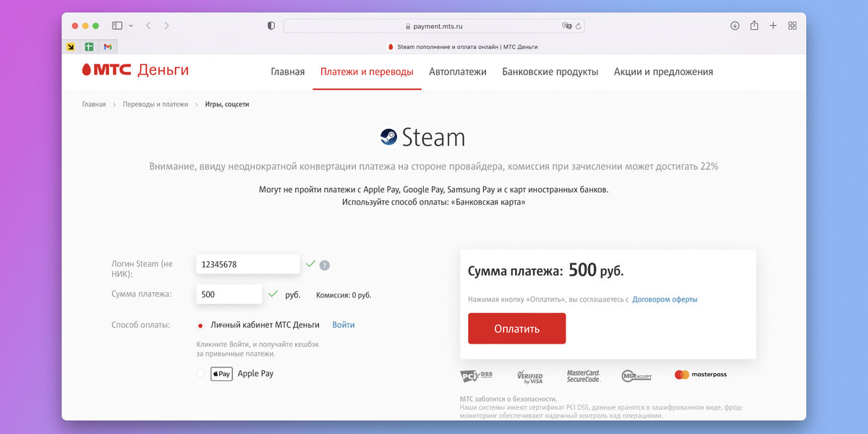
Task: Click the Masterpass payment logo
Action: [x=699, y=375]
